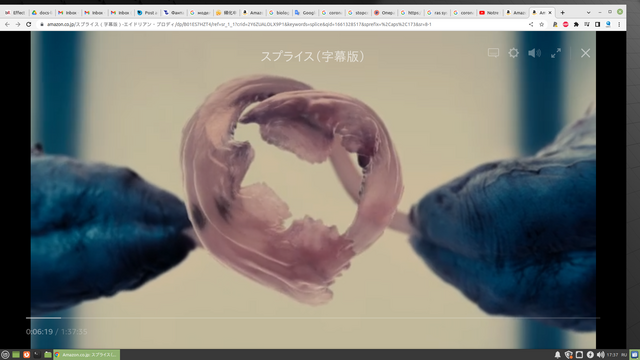Switch to the YouTube Notre tab
The height and width of the screenshot is (360, 640).
pyautogui.click(x=489, y=13)
